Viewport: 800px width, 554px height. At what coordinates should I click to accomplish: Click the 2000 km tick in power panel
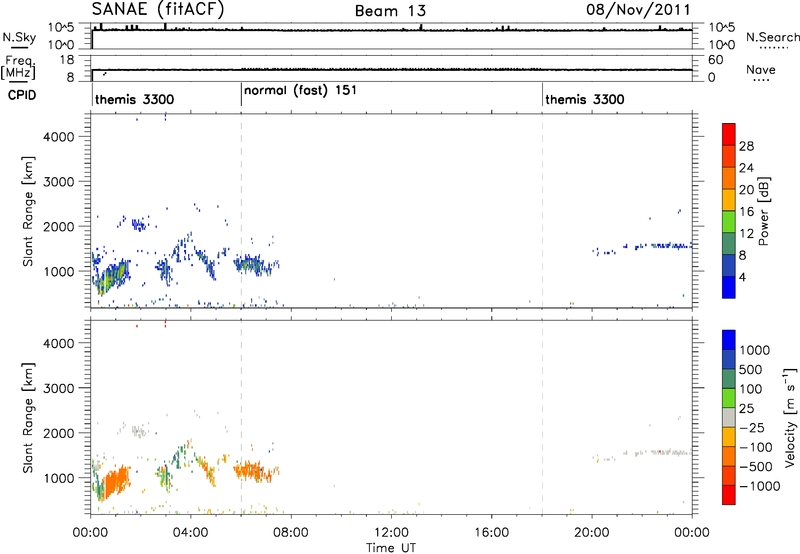pyautogui.click(x=58, y=226)
